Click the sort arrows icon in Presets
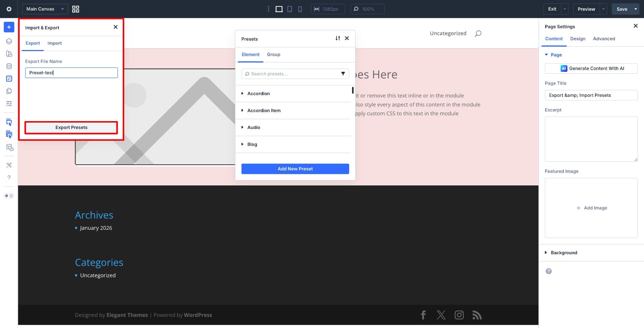 pyautogui.click(x=337, y=38)
